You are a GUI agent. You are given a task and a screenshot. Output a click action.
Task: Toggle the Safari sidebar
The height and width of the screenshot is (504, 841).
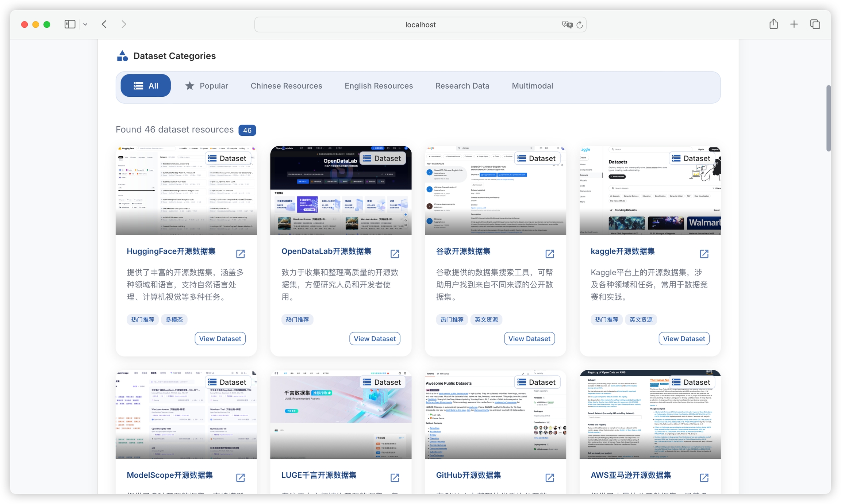pos(70,24)
